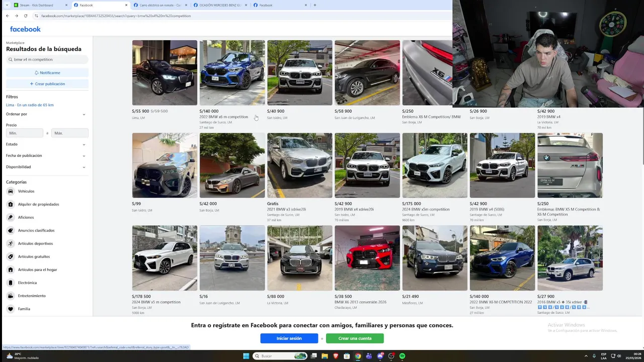This screenshot has height=362, width=644.
Task: Reload the current page
Action: pyautogui.click(x=26, y=16)
